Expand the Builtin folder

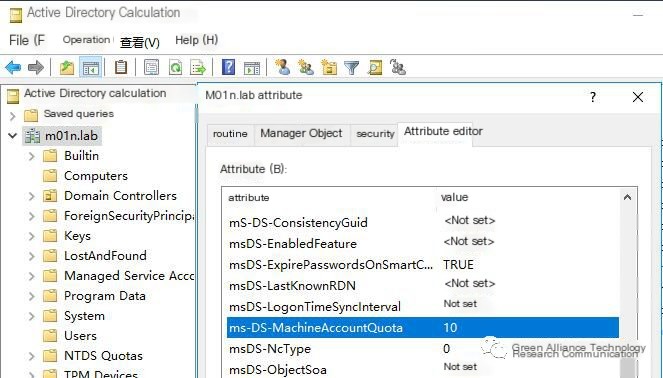31,156
